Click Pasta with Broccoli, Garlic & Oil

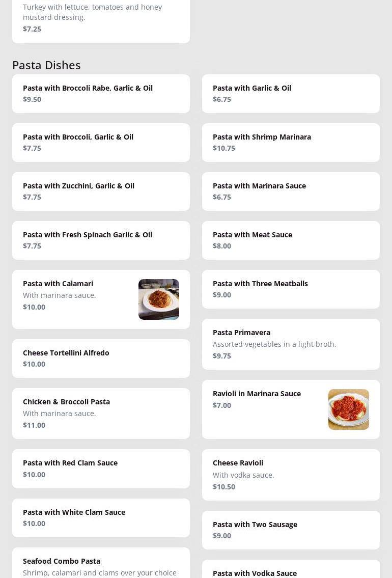[101, 143]
